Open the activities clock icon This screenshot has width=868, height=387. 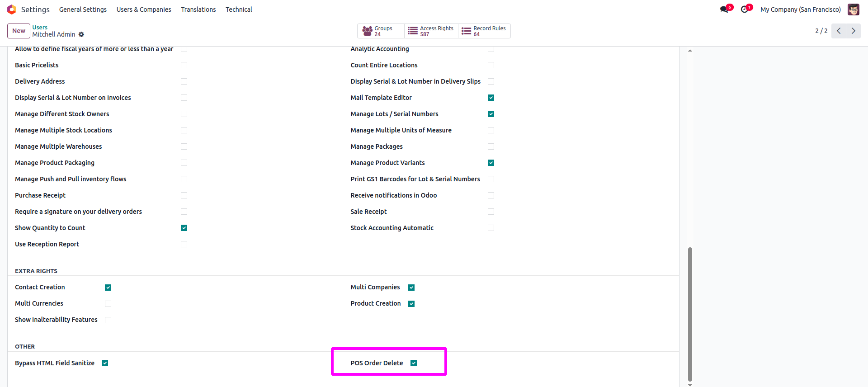(745, 9)
